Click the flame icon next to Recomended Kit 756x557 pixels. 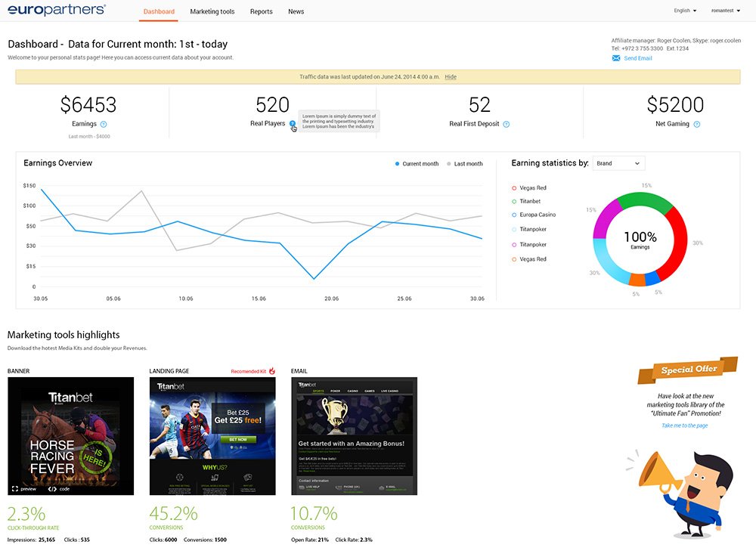click(x=272, y=371)
